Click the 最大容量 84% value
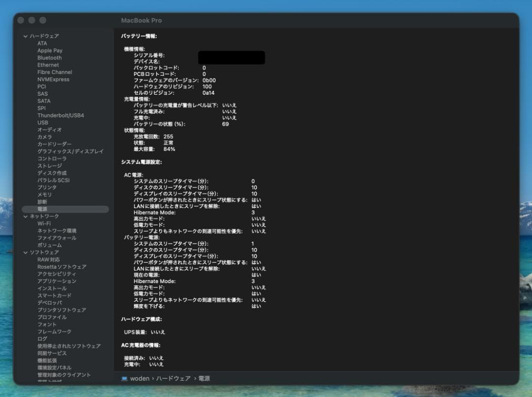 [169, 149]
